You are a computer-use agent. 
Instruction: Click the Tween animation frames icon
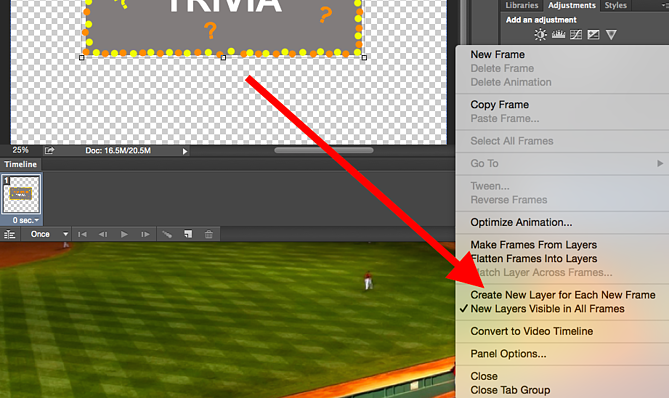[167, 234]
